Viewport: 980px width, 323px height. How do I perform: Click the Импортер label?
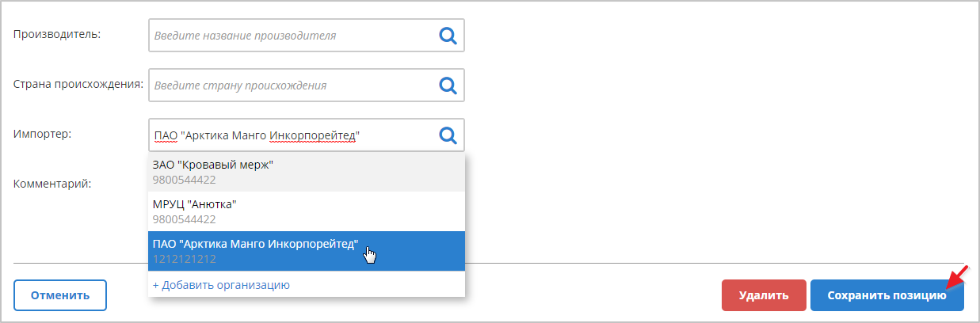coord(43,134)
